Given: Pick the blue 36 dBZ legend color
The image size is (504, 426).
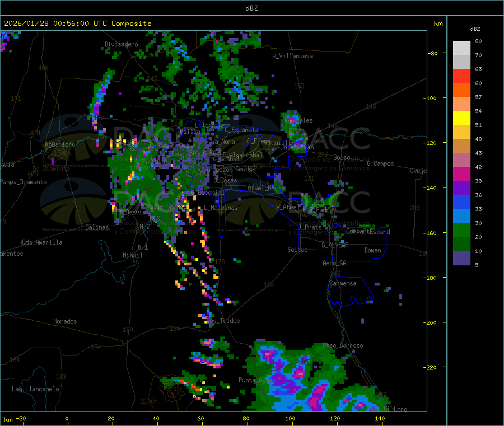Looking at the screenshot, I should (461, 202).
